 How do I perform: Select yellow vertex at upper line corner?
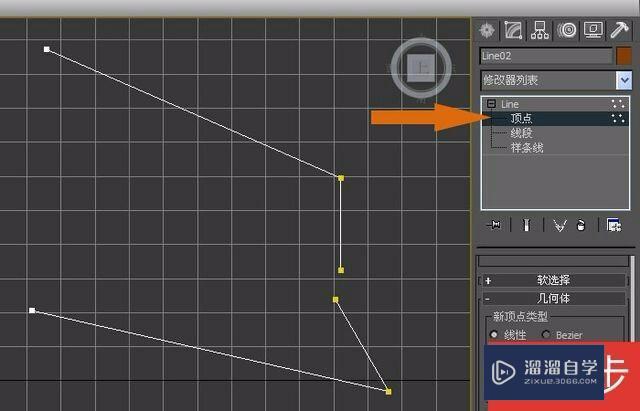coord(341,178)
